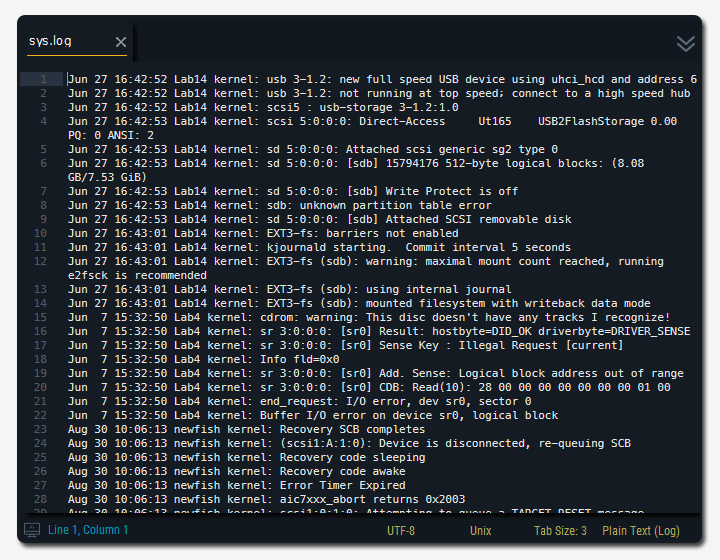Click the text 'uhci_hcd' on line 1
The image size is (720, 560).
[x=578, y=79]
